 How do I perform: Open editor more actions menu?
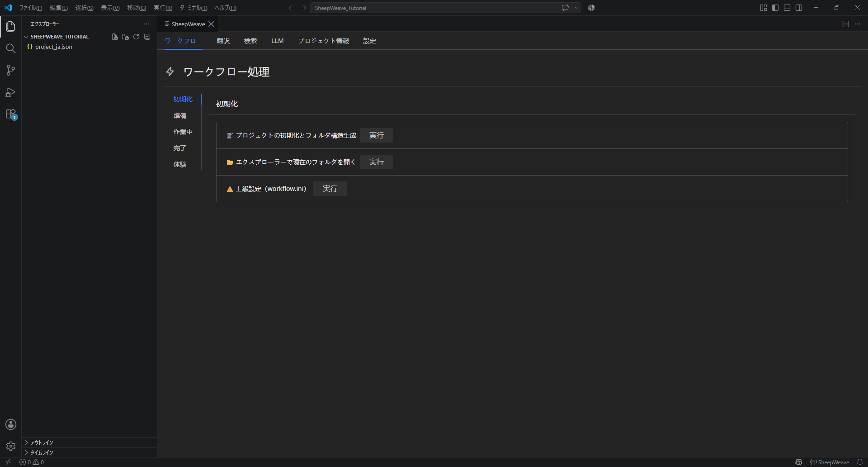click(x=858, y=24)
